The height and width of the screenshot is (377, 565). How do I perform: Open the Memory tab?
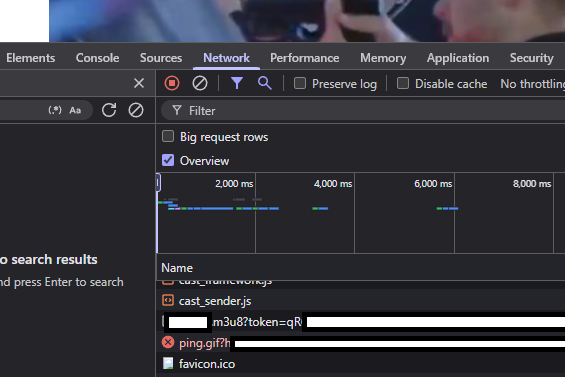click(383, 58)
